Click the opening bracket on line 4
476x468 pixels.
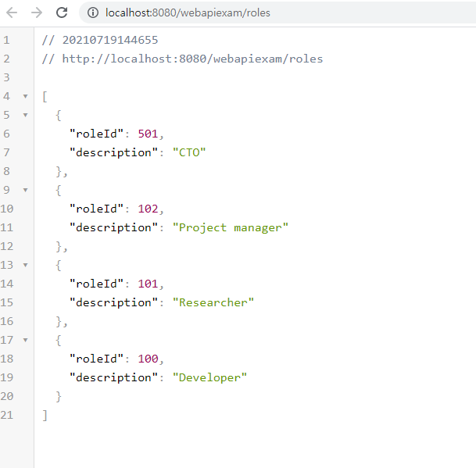(45, 97)
